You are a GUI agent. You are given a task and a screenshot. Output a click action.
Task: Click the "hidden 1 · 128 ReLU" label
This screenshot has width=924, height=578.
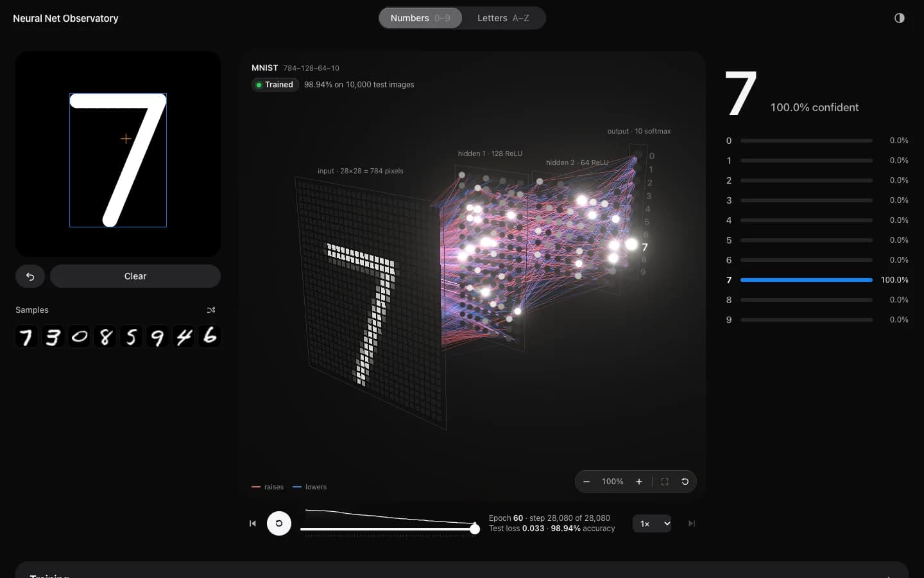[x=490, y=153]
